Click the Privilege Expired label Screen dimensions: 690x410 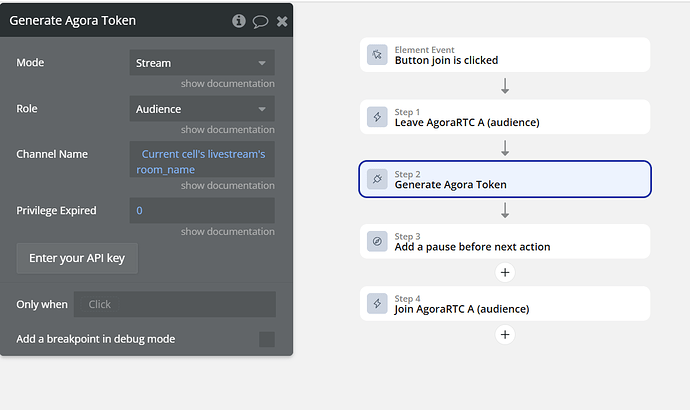pyautogui.click(x=56, y=210)
